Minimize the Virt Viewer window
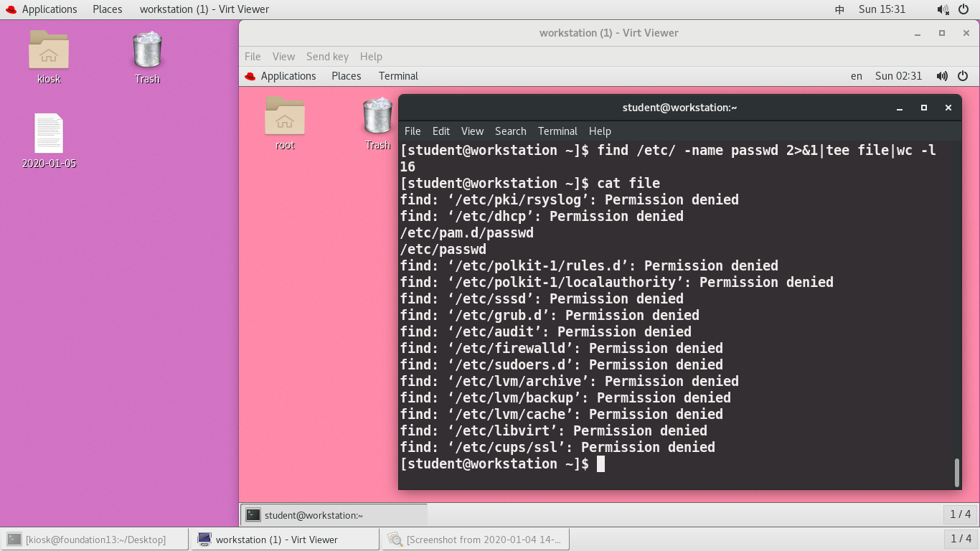Screen dimensions: 980x551 918,33
